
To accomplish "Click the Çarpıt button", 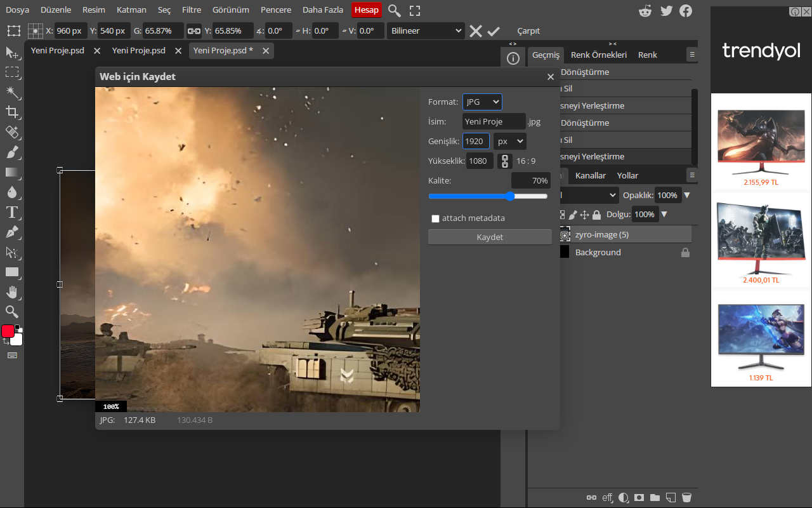I will [528, 30].
